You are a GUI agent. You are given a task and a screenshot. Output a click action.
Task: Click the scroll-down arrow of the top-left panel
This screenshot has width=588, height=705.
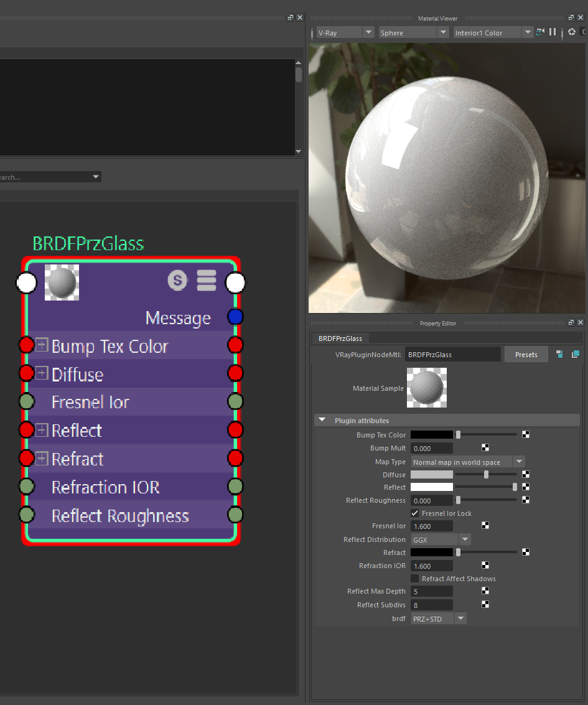coord(299,152)
